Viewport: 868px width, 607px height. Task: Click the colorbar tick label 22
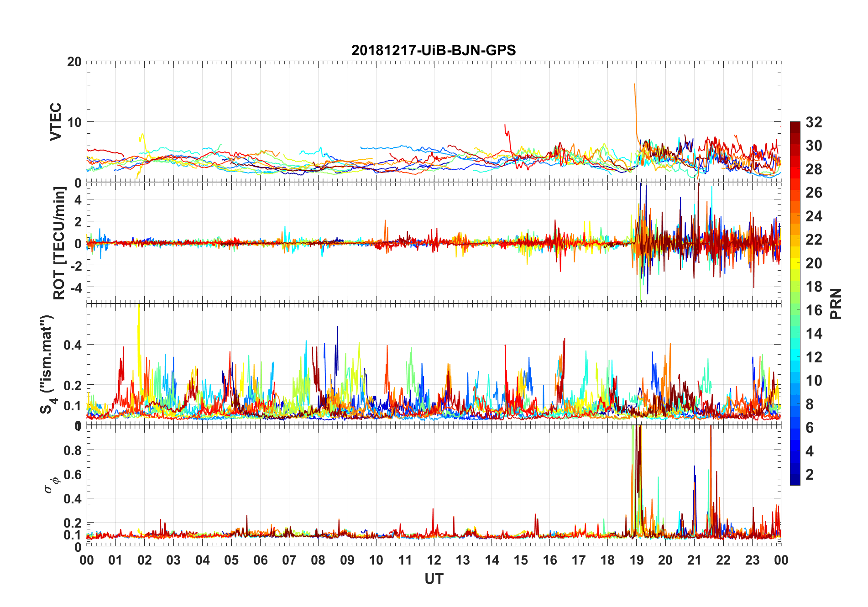click(814, 240)
